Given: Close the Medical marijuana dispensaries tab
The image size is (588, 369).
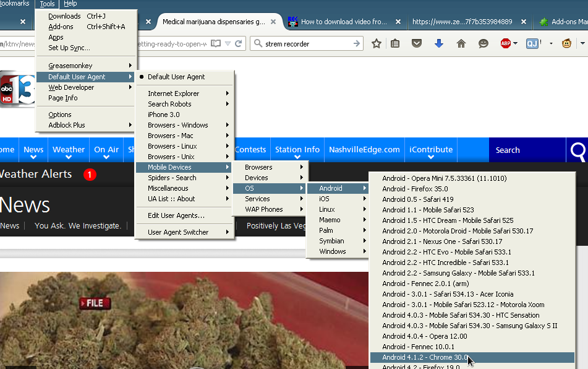Looking at the screenshot, I should [273, 22].
